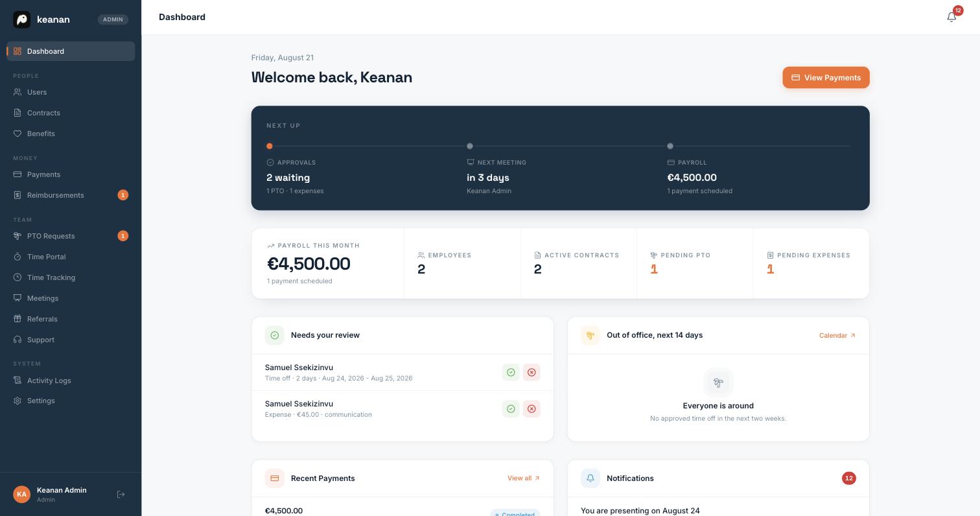Click the Users sidebar icon
This screenshot has width=980, height=516.
17,92
